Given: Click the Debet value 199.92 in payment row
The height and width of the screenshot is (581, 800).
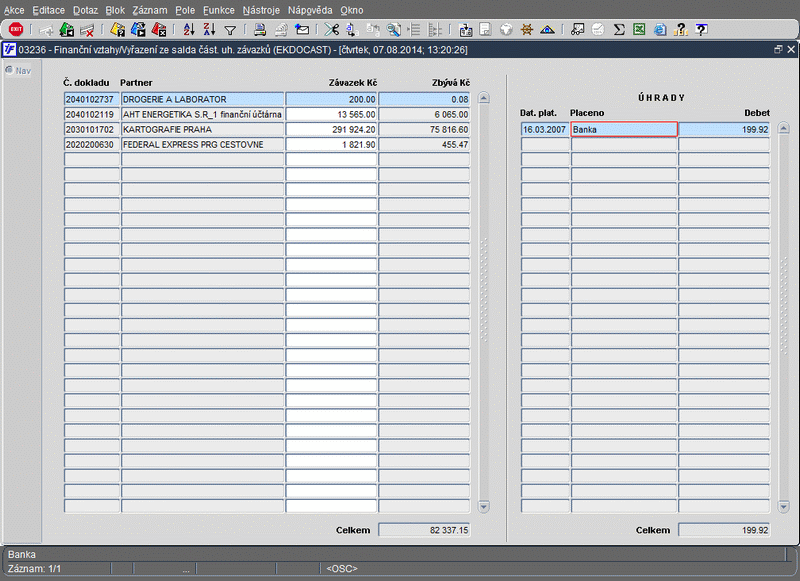Looking at the screenshot, I should 724,130.
